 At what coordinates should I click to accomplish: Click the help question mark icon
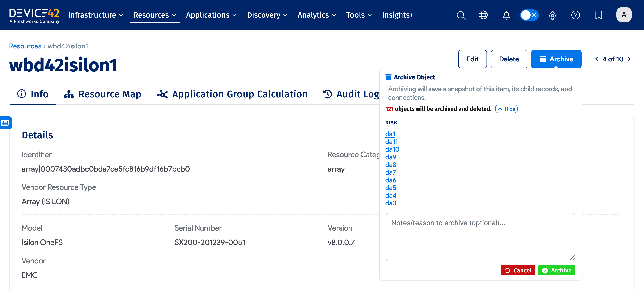(575, 15)
